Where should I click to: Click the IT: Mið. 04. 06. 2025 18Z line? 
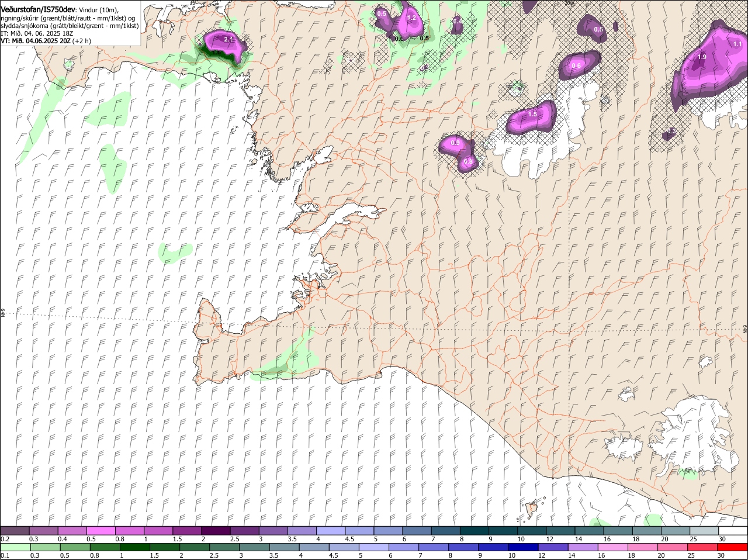point(36,33)
